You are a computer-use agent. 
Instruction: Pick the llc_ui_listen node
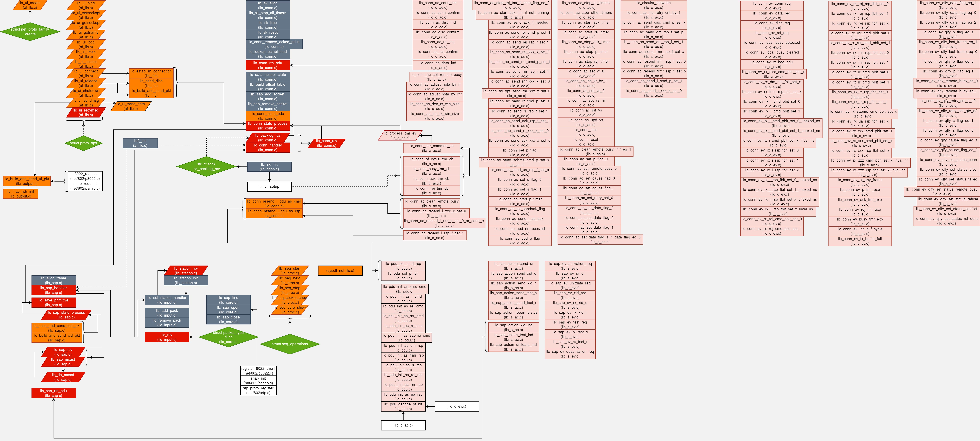click(86, 54)
